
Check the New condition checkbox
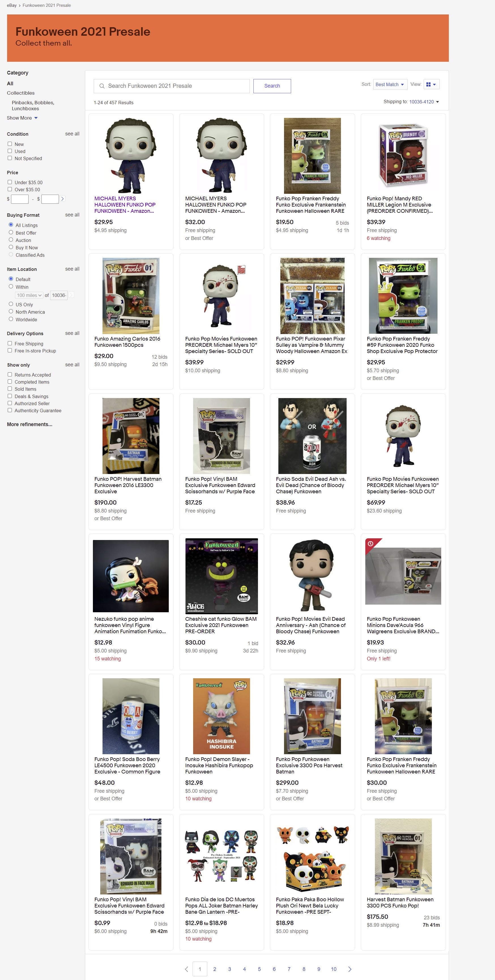tap(10, 144)
